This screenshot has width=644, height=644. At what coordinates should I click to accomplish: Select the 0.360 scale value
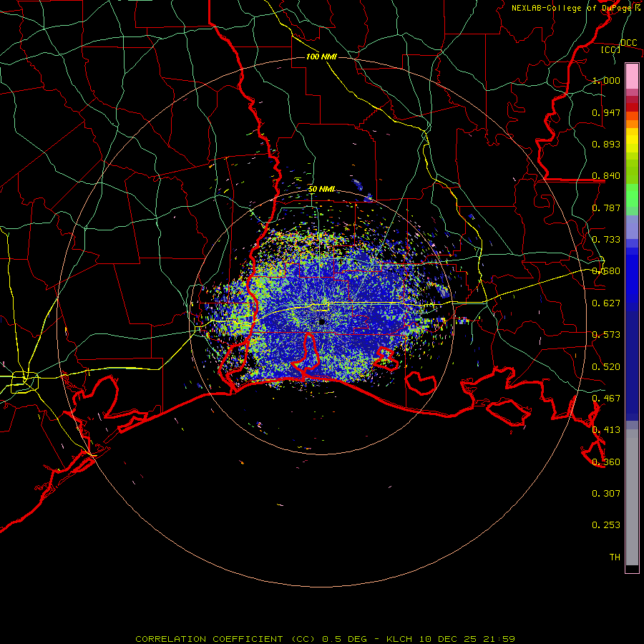tap(606, 462)
